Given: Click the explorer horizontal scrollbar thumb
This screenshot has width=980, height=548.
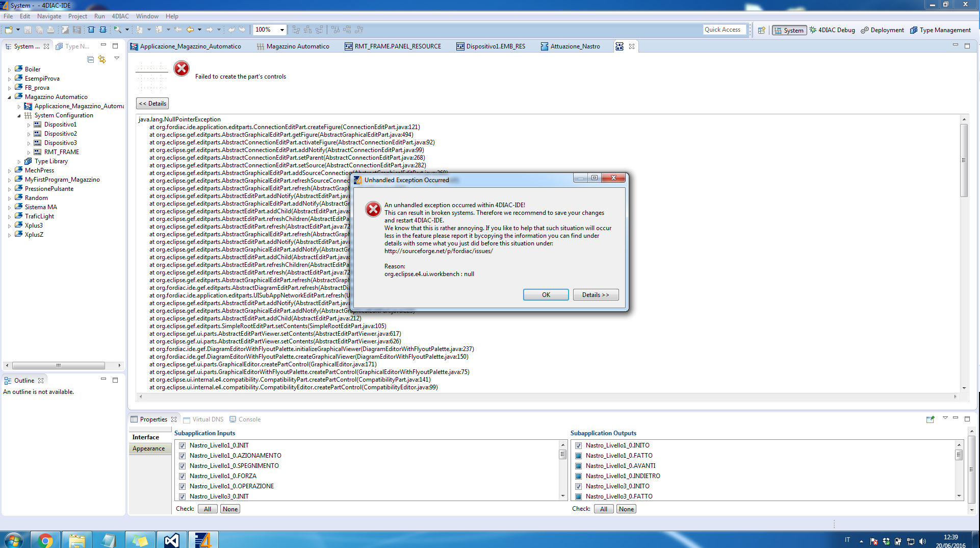Looking at the screenshot, I should tap(58, 365).
